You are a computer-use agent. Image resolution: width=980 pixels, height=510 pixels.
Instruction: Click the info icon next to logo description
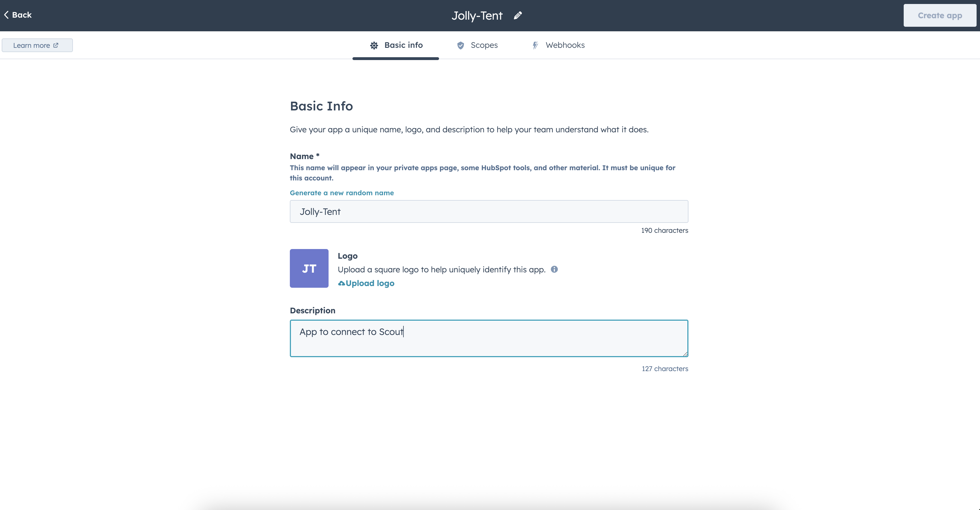point(554,269)
